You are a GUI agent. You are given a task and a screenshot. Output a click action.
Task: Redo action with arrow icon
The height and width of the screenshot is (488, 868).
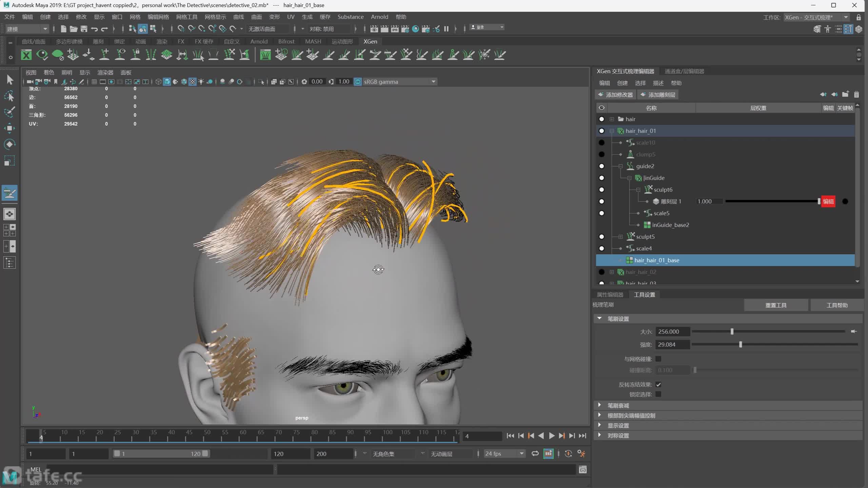(105, 29)
